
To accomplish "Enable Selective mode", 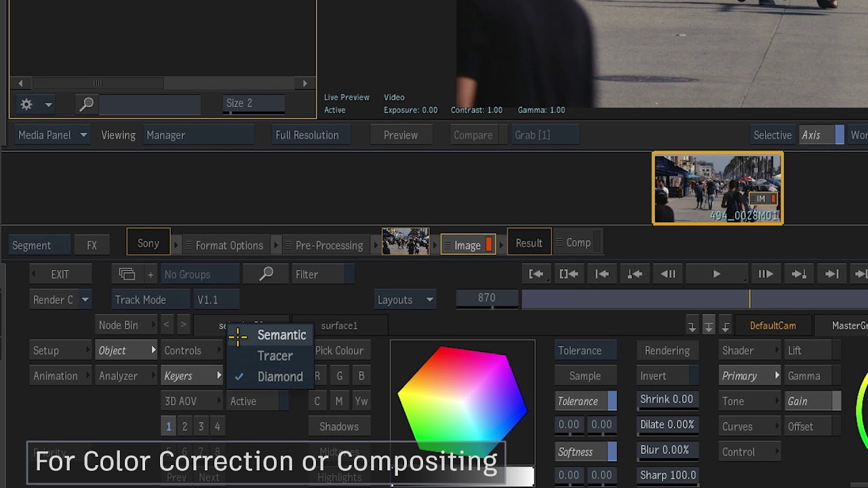I will click(772, 135).
